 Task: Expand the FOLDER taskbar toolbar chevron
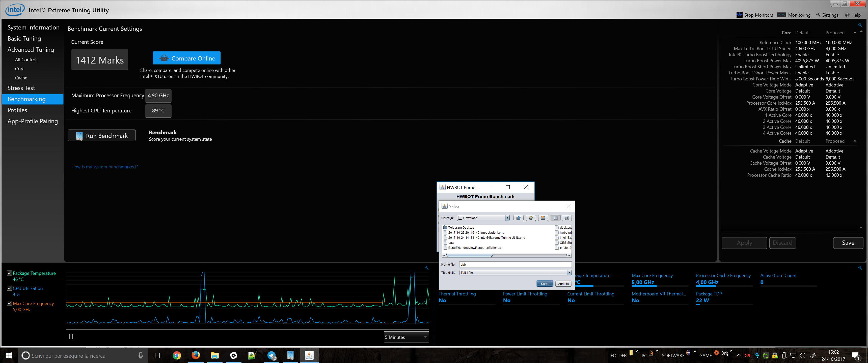(x=637, y=351)
